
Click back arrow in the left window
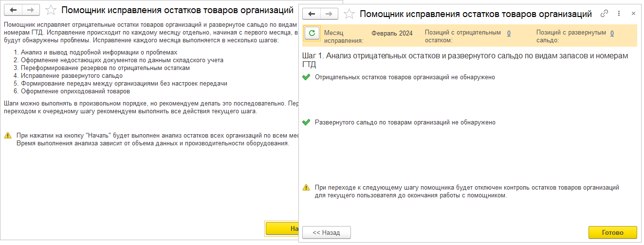(13, 10)
